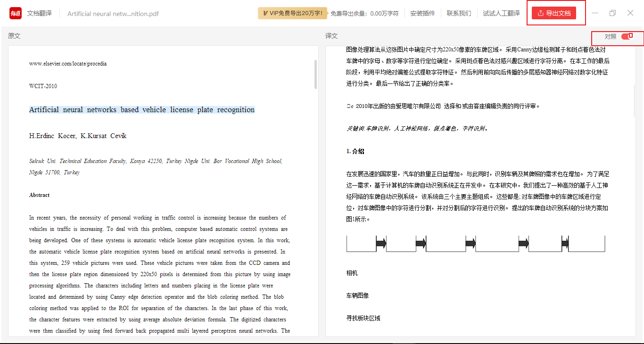Click the 2010年出版的由爱思唯尔有限公司 line
This screenshot has height=344, width=644.
pos(443,106)
